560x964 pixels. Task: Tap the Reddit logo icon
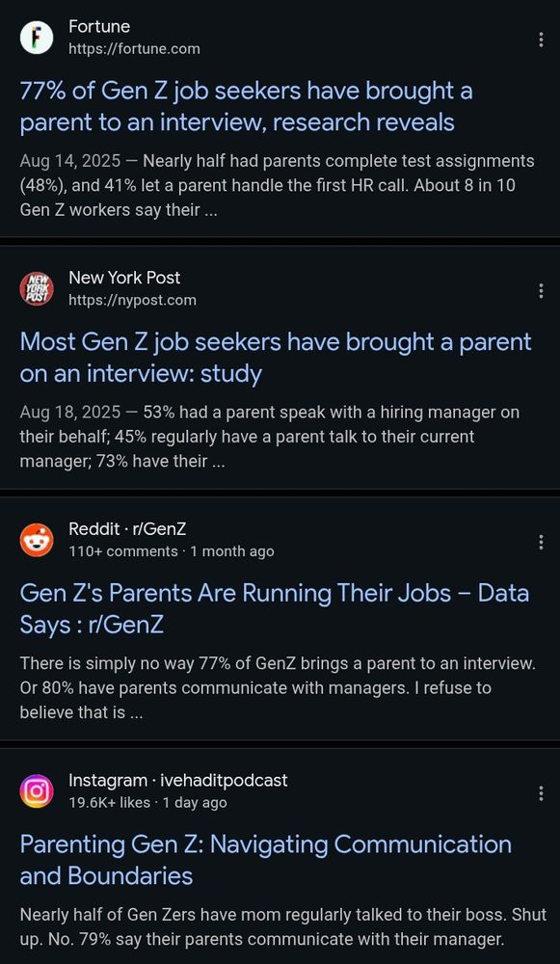click(x=37, y=540)
